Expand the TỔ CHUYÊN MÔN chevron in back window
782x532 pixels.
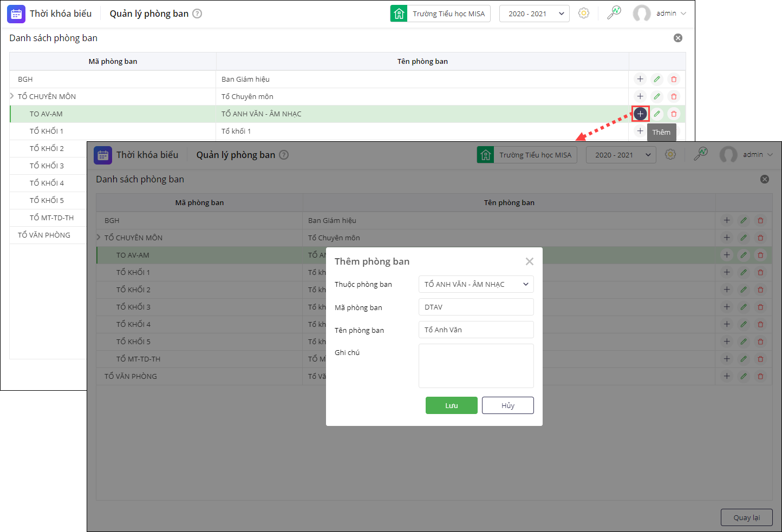pyautogui.click(x=12, y=96)
